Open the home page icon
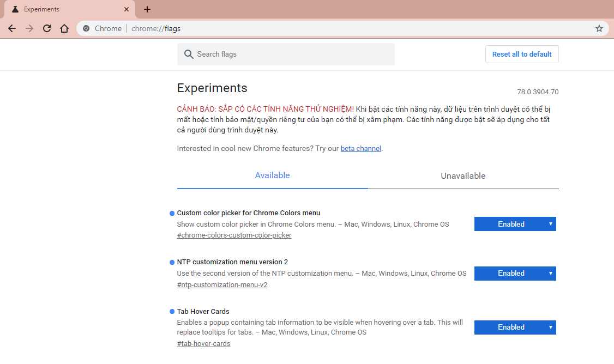 (x=64, y=28)
